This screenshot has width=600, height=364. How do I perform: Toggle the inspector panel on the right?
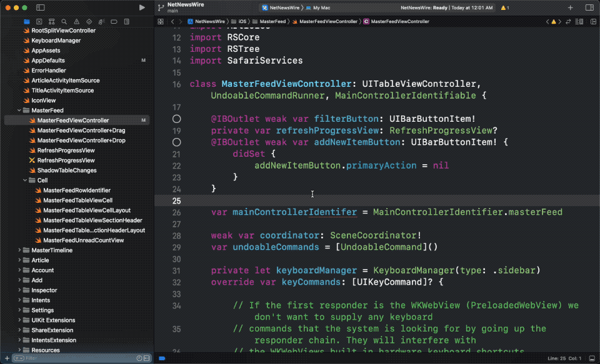tap(589, 7)
